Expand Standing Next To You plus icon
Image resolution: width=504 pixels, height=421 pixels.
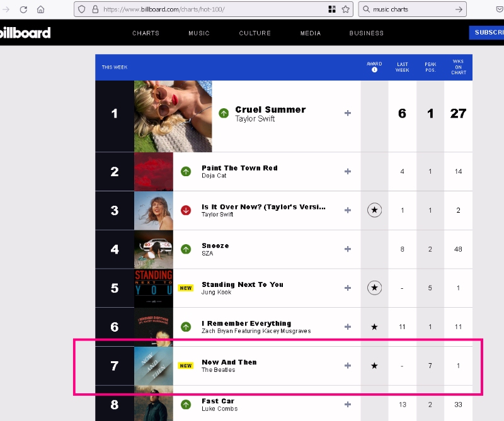348,288
